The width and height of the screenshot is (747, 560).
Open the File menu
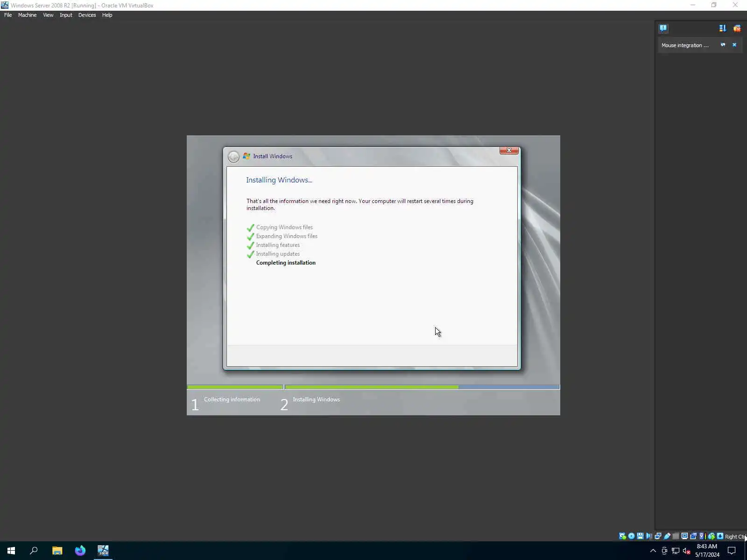(8, 15)
